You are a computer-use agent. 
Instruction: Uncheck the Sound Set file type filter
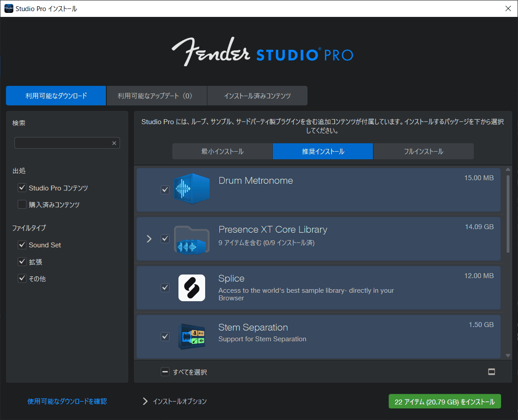(x=22, y=244)
